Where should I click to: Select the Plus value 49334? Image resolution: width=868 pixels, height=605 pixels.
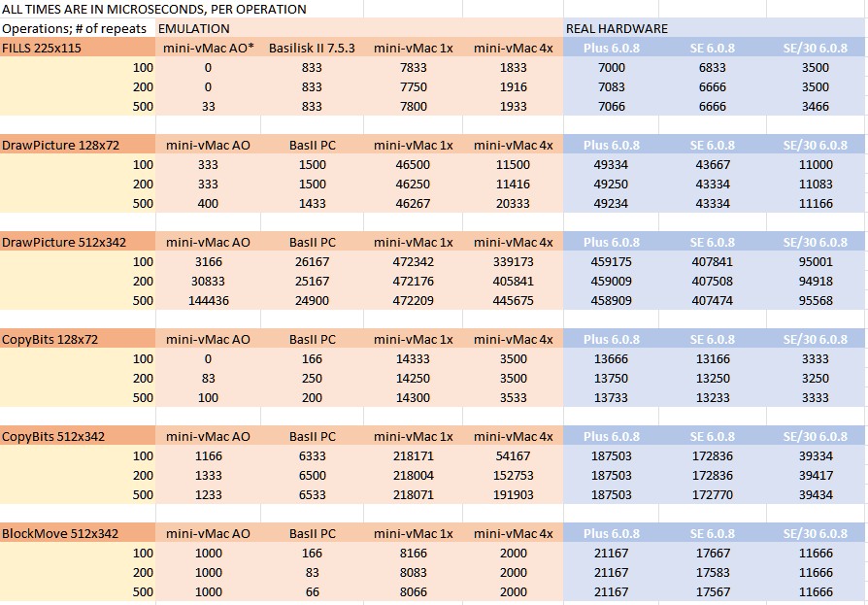[x=611, y=164]
